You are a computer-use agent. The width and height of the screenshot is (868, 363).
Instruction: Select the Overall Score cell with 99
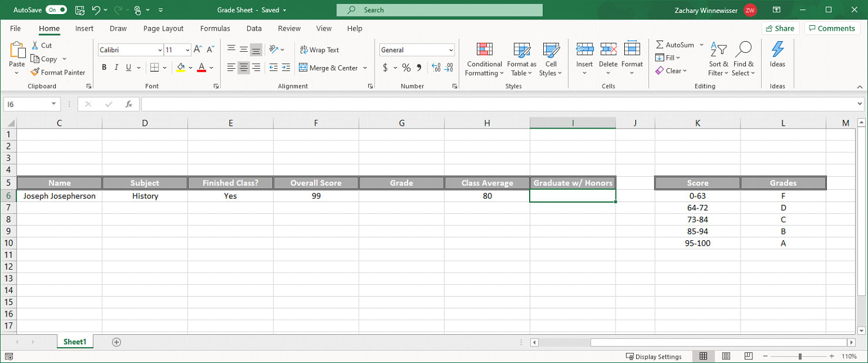pyautogui.click(x=316, y=196)
